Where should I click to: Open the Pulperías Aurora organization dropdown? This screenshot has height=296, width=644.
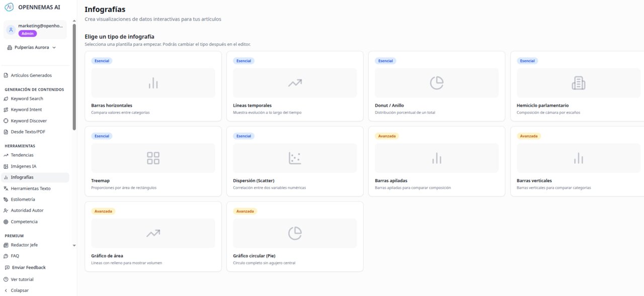pos(32,47)
